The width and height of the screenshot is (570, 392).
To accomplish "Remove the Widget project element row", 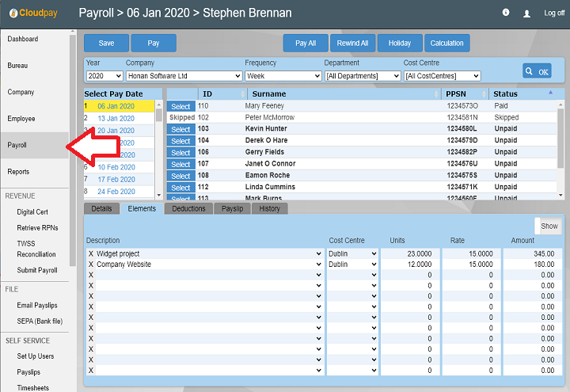I will (x=90, y=253).
